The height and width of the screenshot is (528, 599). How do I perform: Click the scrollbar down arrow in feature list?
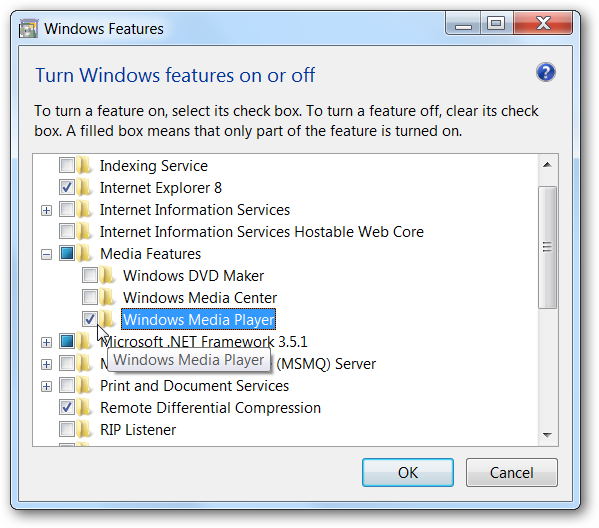[547, 435]
